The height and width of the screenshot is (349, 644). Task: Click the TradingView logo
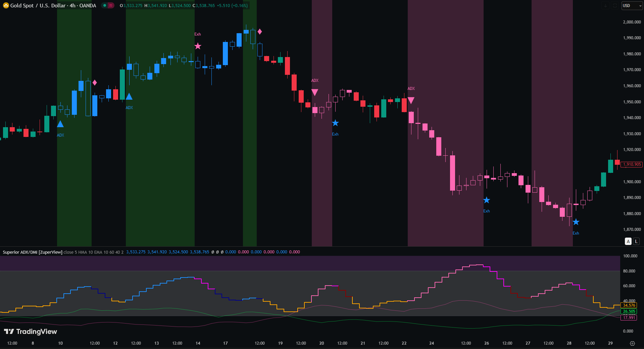(30, 332)
